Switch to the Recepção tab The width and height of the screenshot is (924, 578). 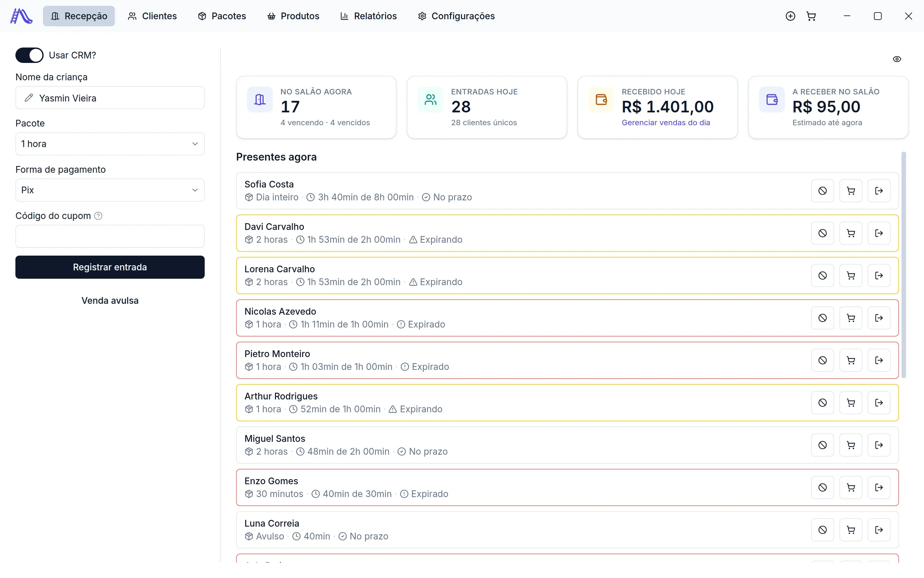point(79,16)
